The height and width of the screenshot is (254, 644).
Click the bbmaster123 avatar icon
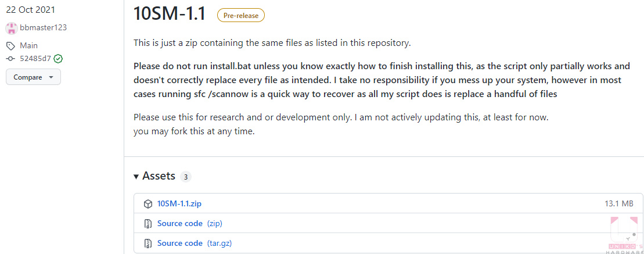12,28
